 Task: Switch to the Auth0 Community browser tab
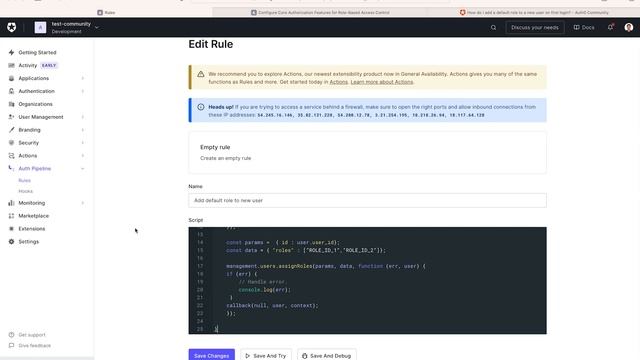click(534, 13)
